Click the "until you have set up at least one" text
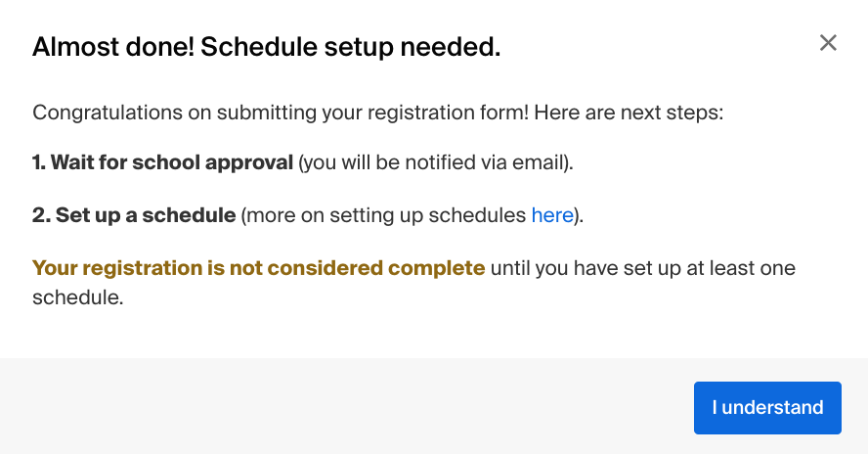Screen dimensions: 868x454 click(643, 268)
